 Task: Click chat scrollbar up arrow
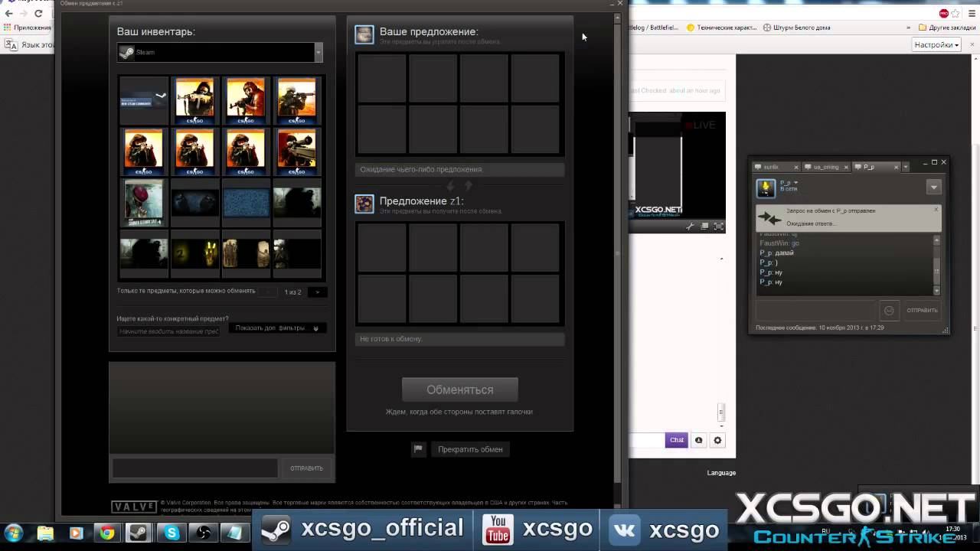point(937,240)
